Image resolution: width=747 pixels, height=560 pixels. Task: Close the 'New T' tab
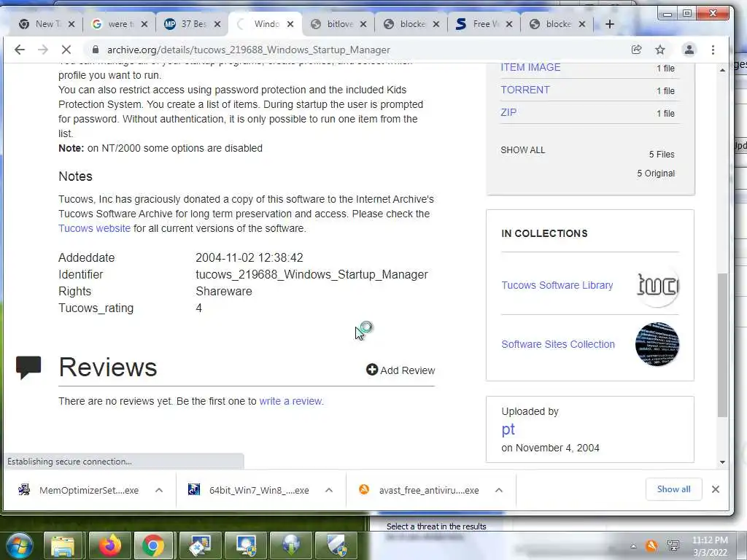(x=71, y=24)
